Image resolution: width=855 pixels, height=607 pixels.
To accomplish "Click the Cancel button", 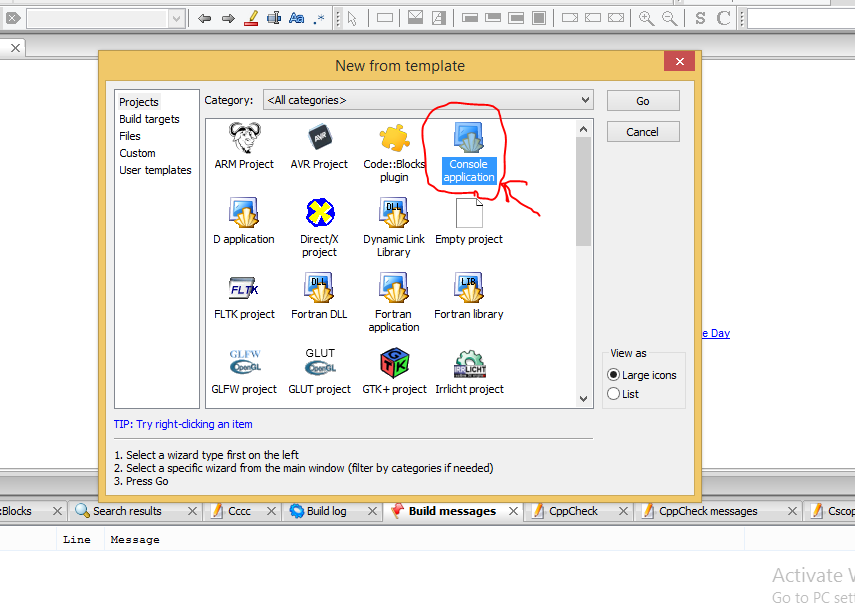I will click(x=643, y=132).
